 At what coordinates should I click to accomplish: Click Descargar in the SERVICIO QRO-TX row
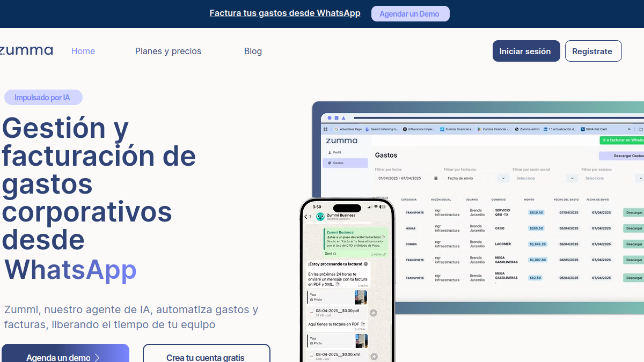[x=633, y=212]
